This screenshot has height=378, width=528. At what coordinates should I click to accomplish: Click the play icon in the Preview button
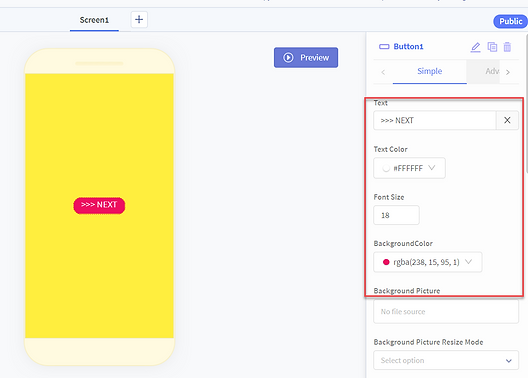[x=288, y=58]
